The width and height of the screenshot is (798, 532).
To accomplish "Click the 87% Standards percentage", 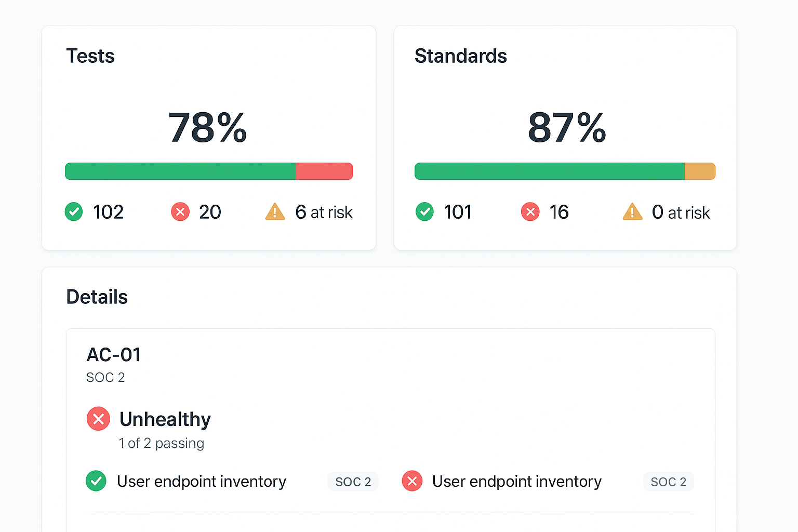I will pyautogui.click(x=567, y=128).
